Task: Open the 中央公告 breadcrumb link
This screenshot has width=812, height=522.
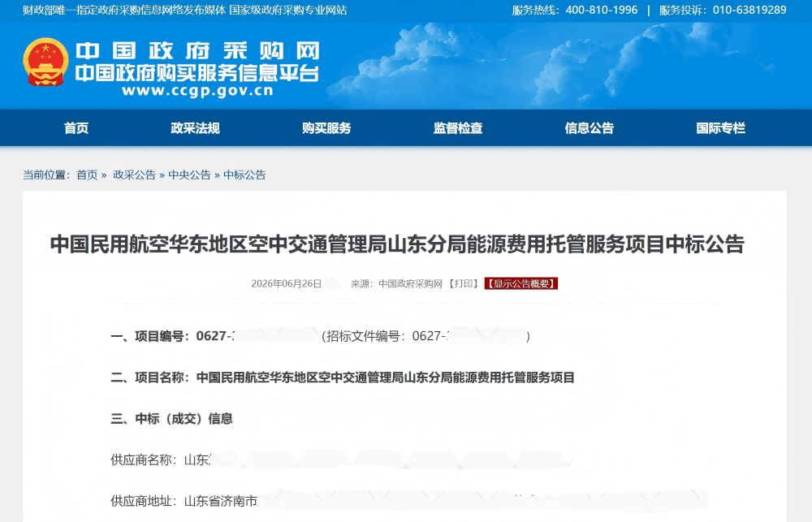Action: pos(189,175)
